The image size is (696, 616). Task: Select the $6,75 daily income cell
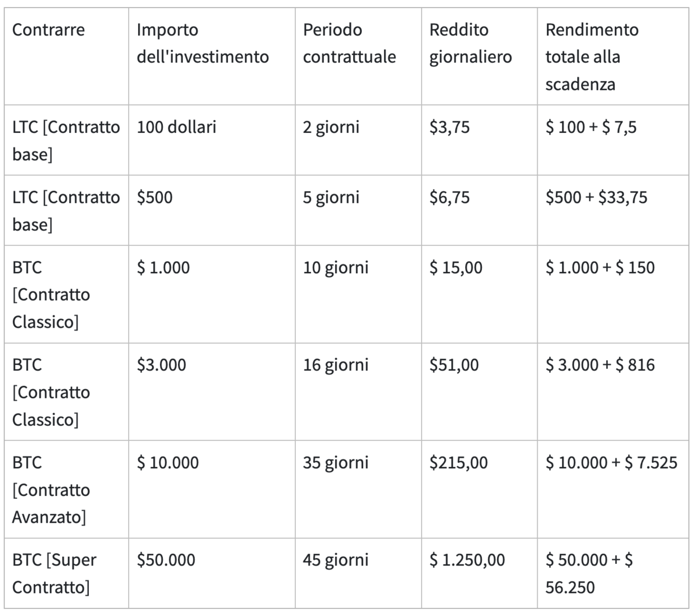449,197
